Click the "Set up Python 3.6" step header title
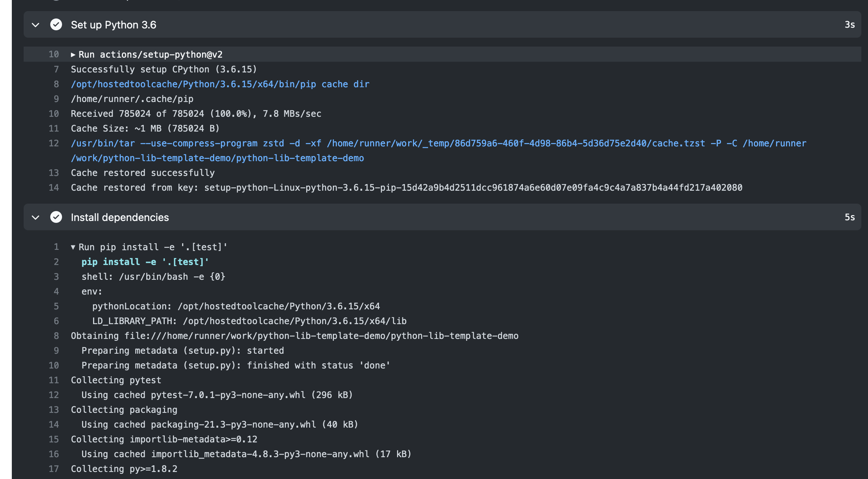 pyautogui.click(x=114, y=25)
